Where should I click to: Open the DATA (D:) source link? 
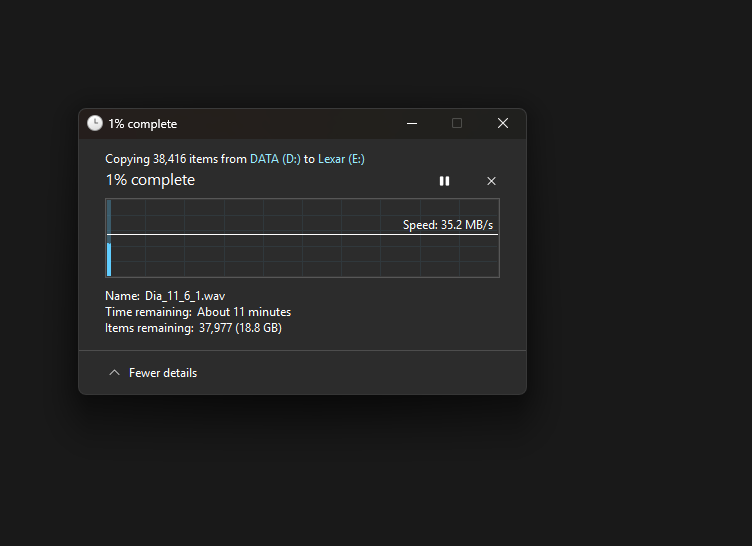click(275, 159)
